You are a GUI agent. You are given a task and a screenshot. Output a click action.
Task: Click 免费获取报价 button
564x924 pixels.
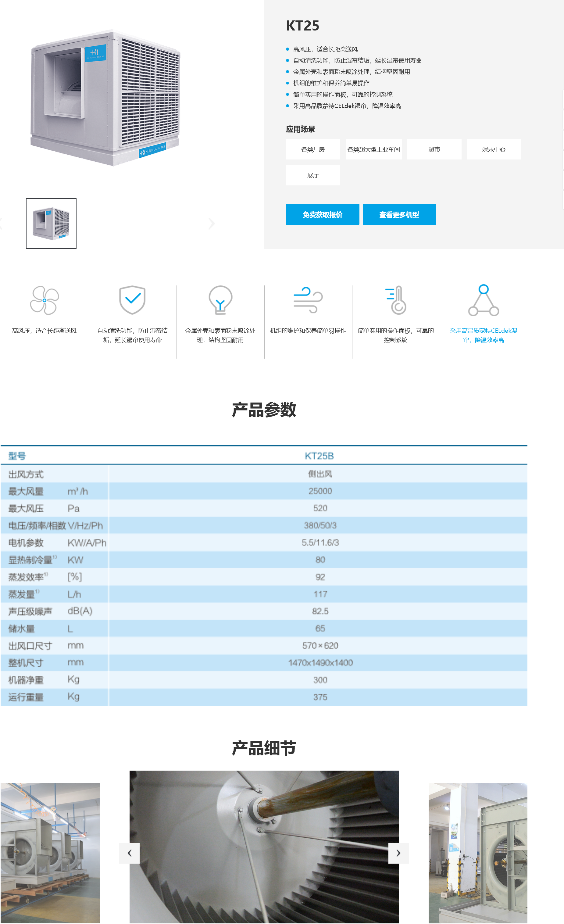[x=322, y=214]
